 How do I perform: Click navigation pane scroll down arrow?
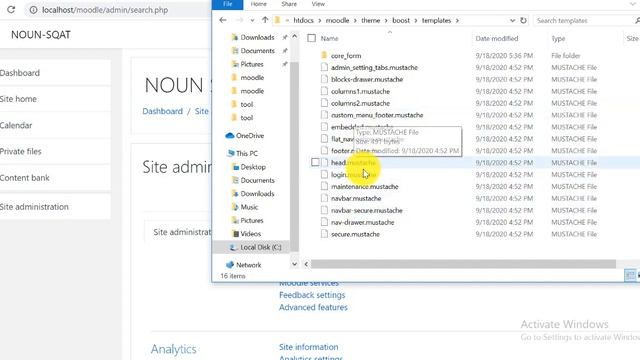click(294, 264)
